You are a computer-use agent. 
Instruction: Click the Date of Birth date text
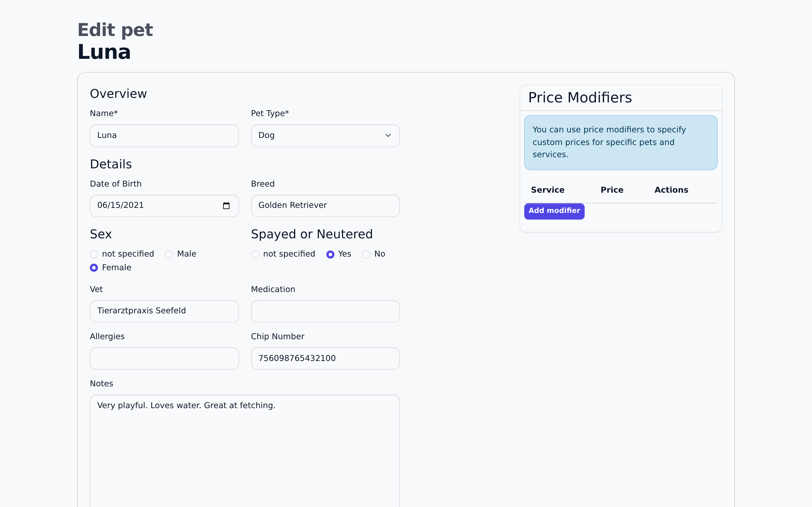click(121, 206)
